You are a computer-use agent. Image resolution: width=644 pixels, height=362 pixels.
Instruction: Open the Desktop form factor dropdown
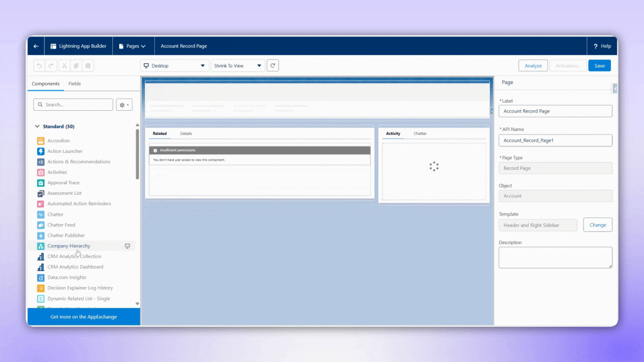tap(174, 65)
